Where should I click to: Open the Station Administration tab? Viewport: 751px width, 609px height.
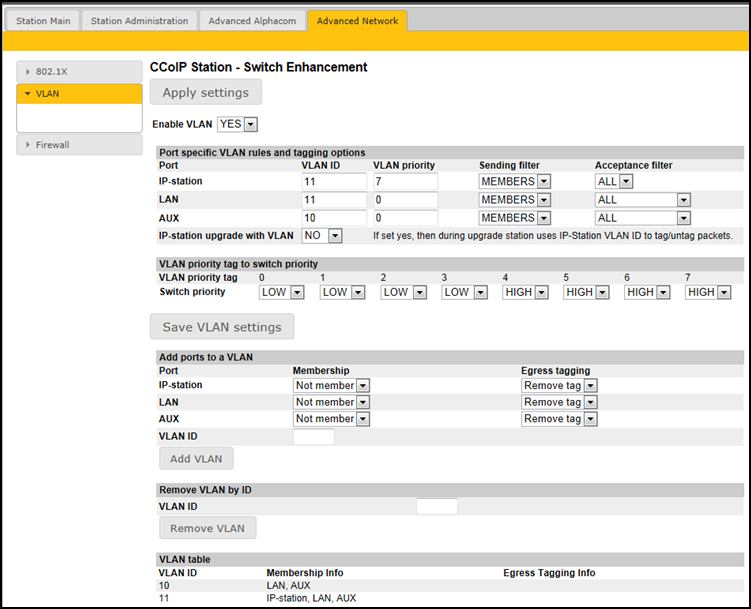(139, 21)
